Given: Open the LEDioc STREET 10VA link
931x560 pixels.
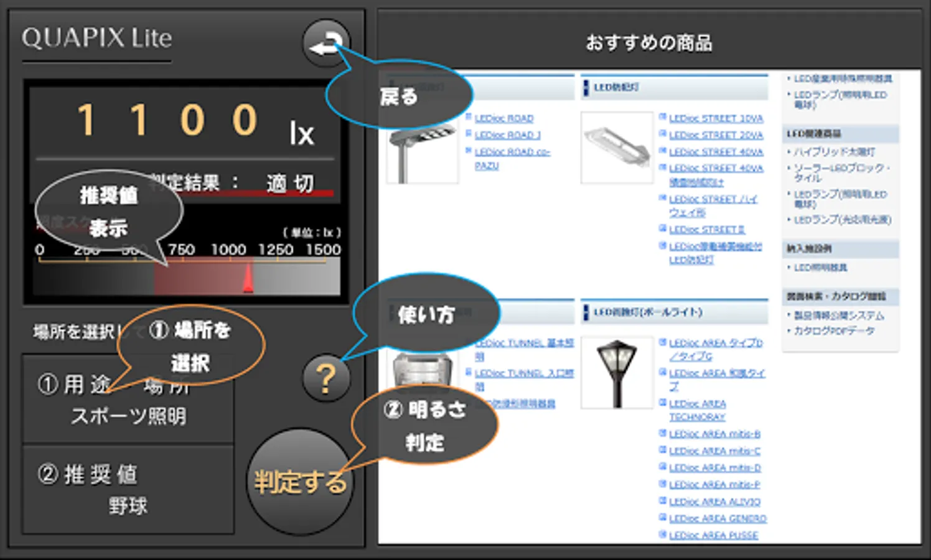Looking at the screenshot, I should (716, 118).
